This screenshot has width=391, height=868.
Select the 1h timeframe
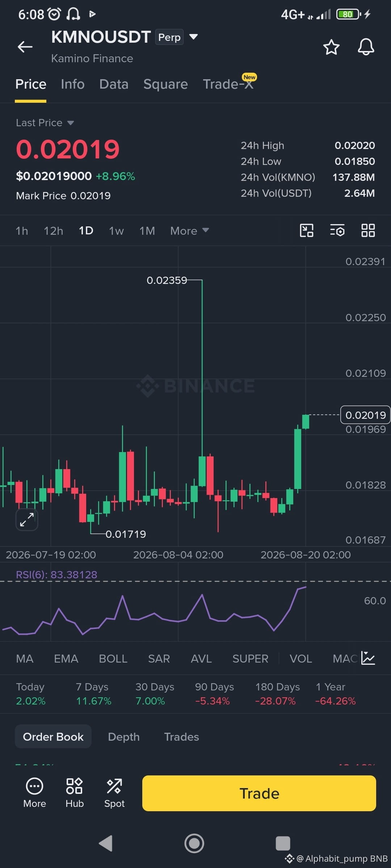[x=22, y=231]
